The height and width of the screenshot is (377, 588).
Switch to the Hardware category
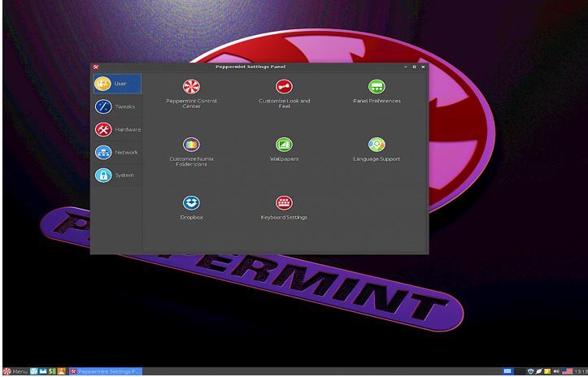tap(117, 129)
